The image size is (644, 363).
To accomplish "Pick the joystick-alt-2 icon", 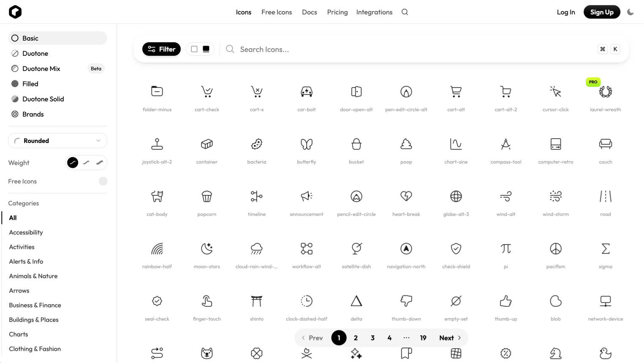I will coord(157,144).
